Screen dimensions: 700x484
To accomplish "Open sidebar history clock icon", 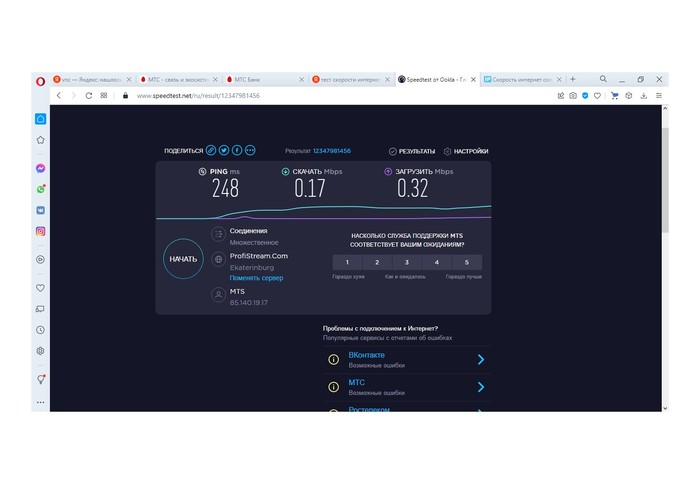I will [x=40, y=330].
